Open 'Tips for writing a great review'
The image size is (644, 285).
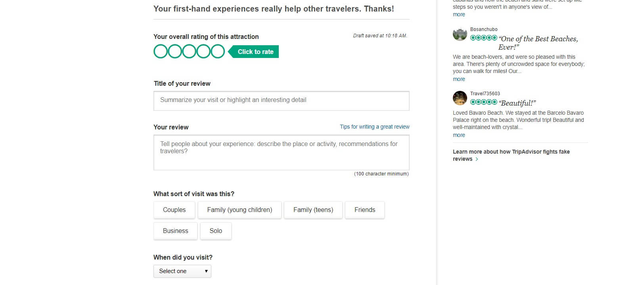(374, 127)
